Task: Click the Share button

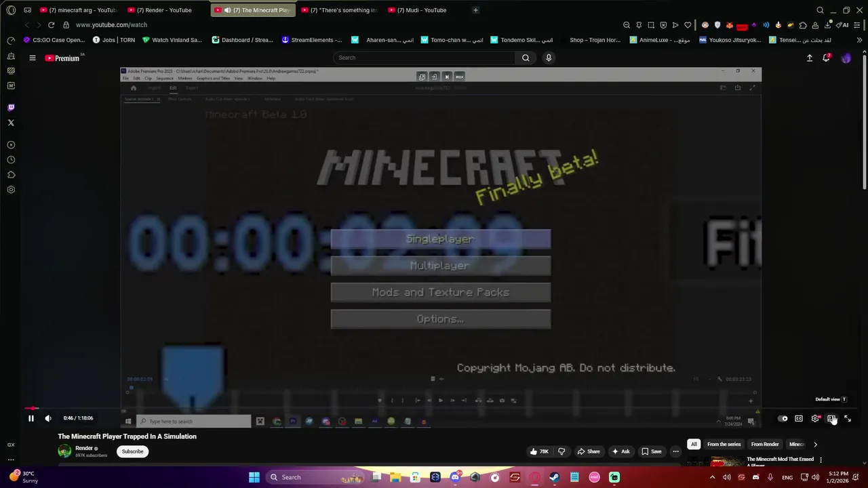Action: pyautogui.click(x=589, y=451)
